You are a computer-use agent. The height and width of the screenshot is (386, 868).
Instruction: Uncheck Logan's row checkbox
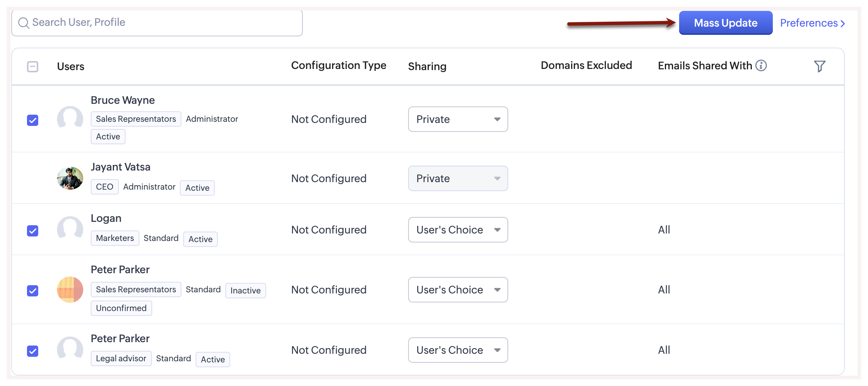pos(33,231)
